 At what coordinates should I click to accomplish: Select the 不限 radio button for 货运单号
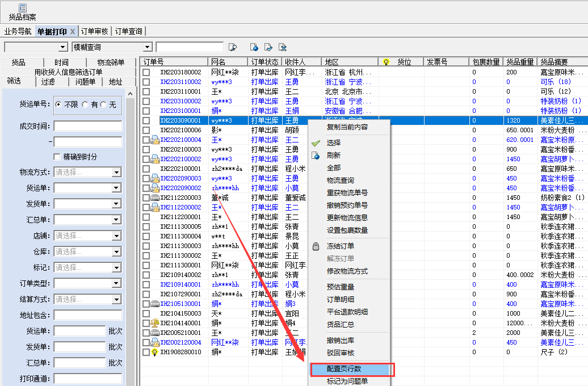pos(58,104)
